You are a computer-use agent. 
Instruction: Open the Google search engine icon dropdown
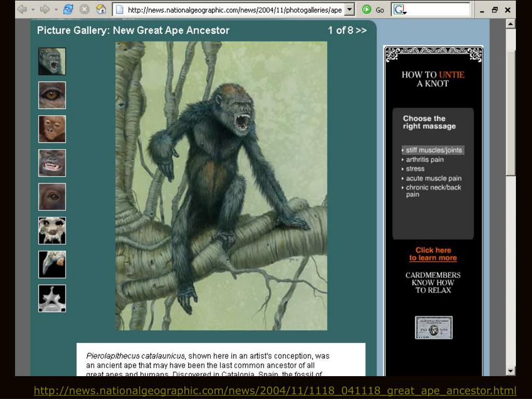(400, 10)
